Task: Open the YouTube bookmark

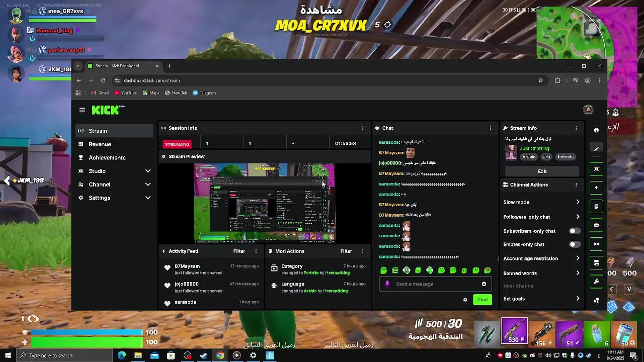Action: pyautogui.click(x=126, y=93)
